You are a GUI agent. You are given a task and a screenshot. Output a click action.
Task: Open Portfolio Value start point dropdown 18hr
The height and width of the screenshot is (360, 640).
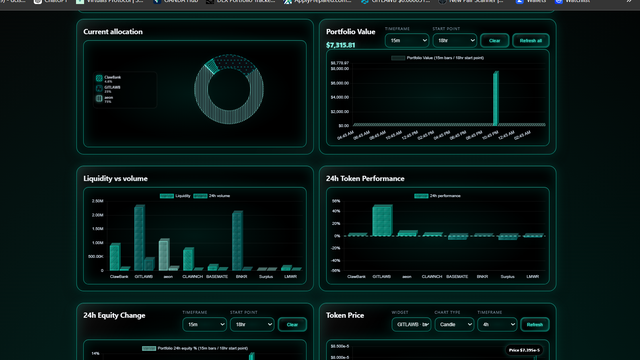tap(454, 40)
